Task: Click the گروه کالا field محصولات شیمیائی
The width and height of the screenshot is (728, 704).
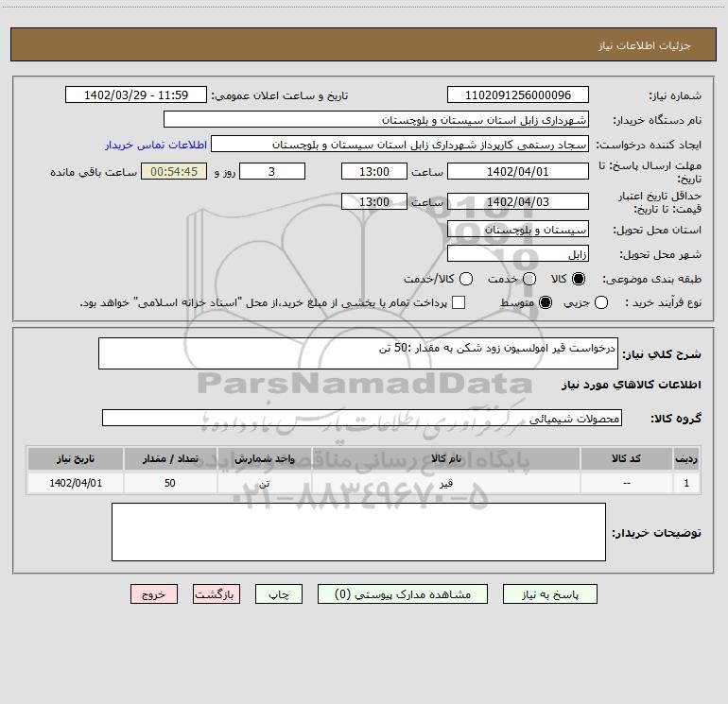Action: pos(362,418)
